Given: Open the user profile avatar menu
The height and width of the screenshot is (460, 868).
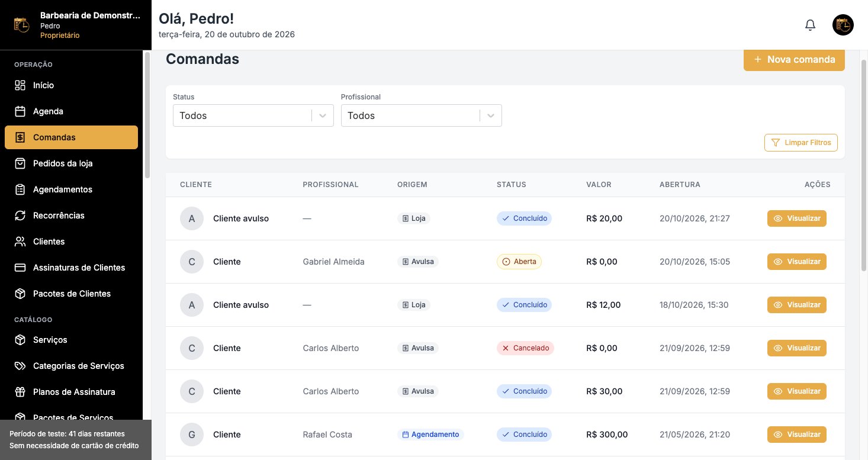Looking at the screenshot, I should pos(843,25).
